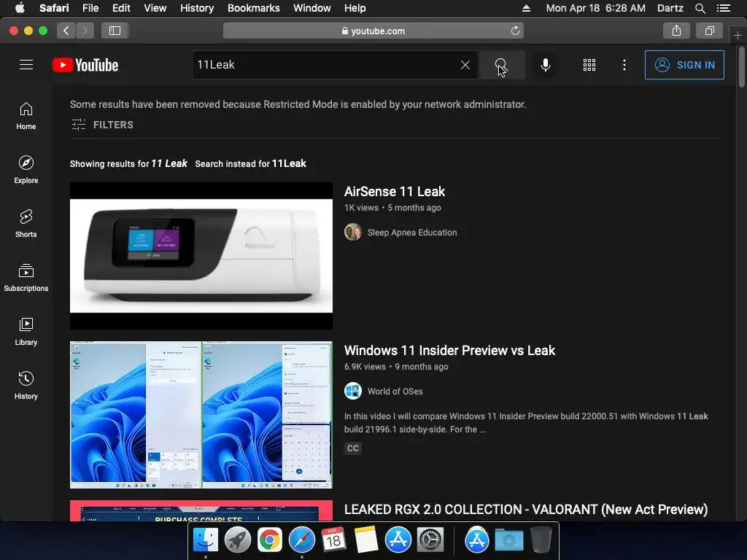Clear the search text with the X icon
This screenshot has width=747, height=560.
pyautogui.click(x=465, y=65)
